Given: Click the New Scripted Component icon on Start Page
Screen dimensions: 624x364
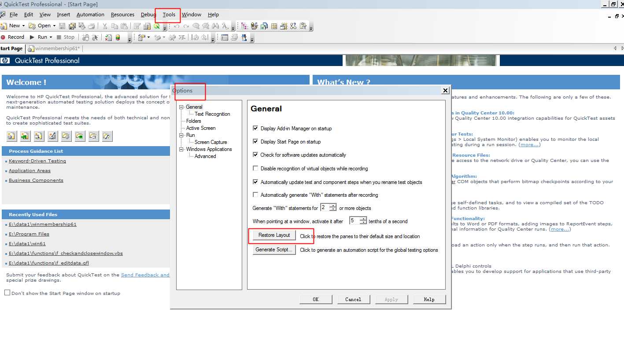Looking at the screenshot, I should (52, 136).
